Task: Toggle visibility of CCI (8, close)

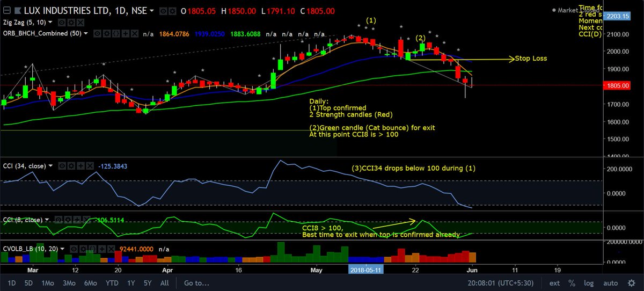Action: pyautogui.click(x=58, y=220)
